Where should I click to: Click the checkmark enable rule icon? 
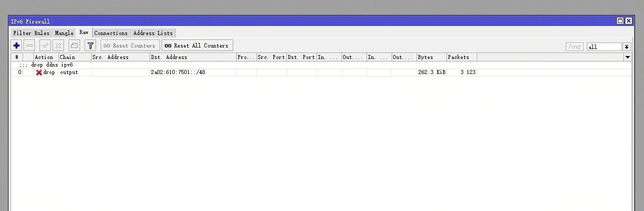coord(45,45)
